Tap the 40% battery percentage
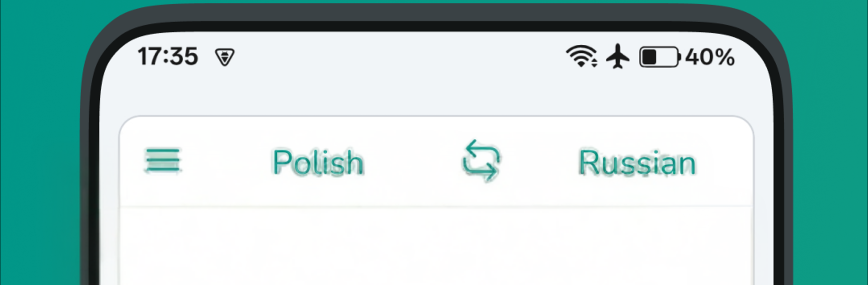The width and height of the screenshot is (868, 285). tap(710, 57)
